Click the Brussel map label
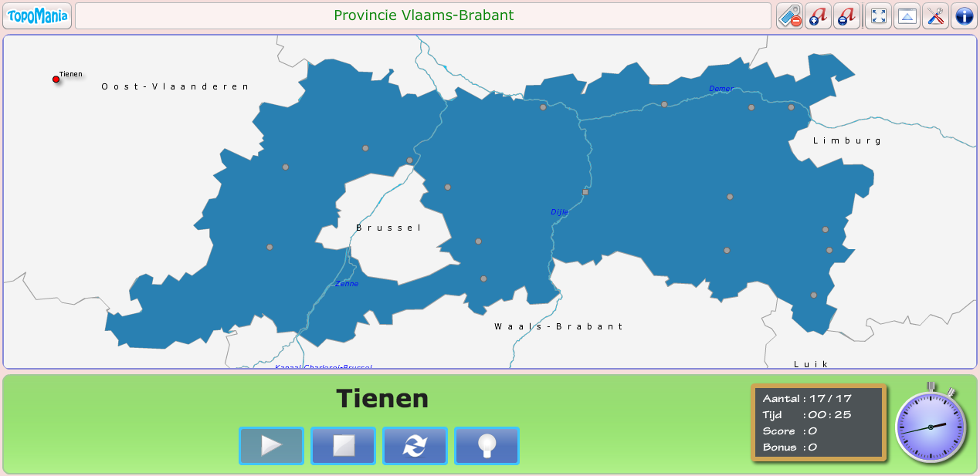Image resolution: width=980 pixels, height=476 pixels. [389, 228]
